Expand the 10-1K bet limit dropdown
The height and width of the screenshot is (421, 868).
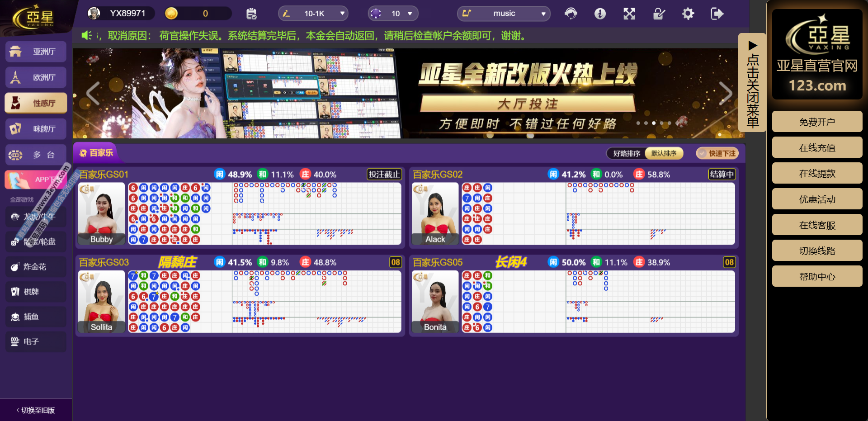pyautogui.click(x=314, y=14)
